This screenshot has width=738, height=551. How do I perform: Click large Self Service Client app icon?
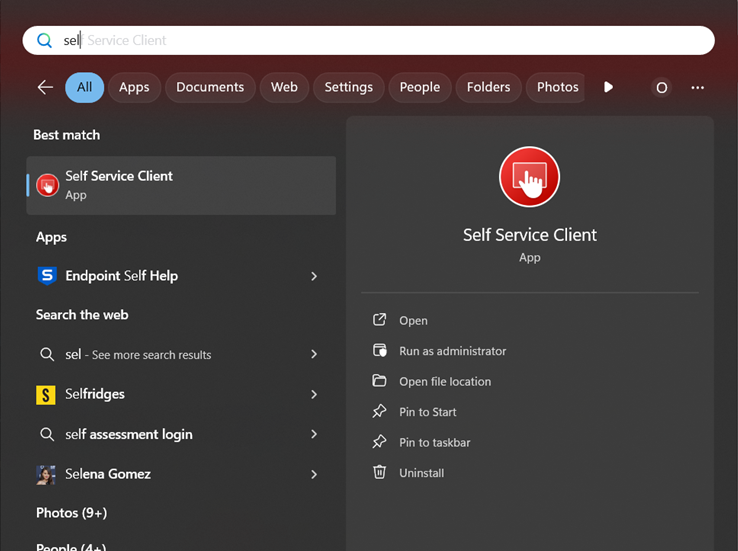(x=529, y=177)
